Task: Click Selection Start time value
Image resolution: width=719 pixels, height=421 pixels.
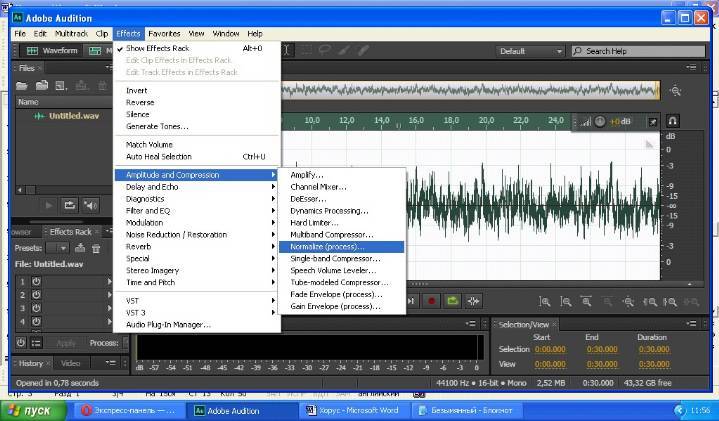Action: point(550,349)
